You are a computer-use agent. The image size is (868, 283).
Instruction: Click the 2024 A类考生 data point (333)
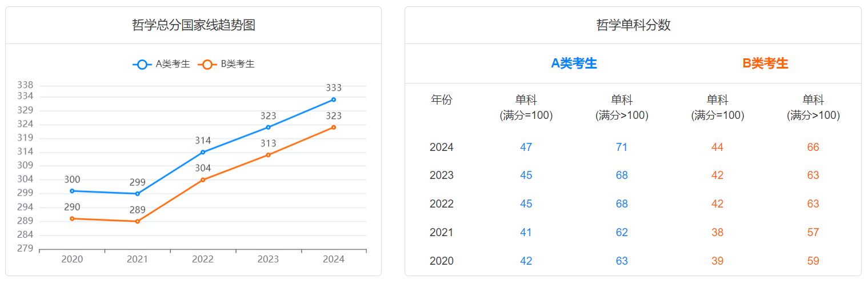click(334, 99)
